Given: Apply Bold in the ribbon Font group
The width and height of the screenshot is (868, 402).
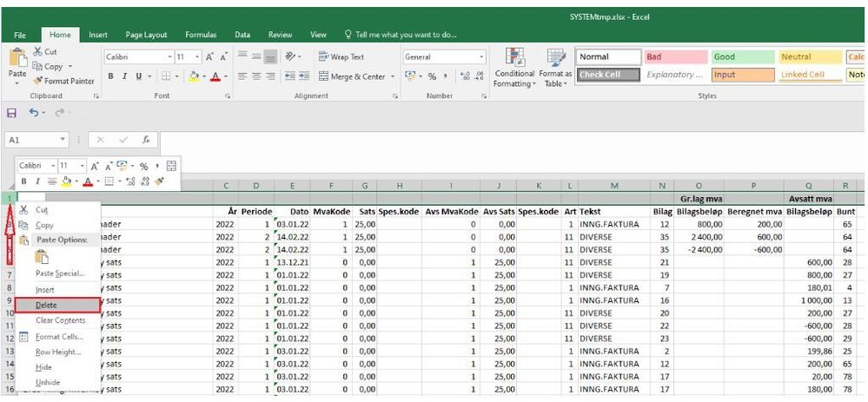Looking at the screenshot, I should point(110,76).
